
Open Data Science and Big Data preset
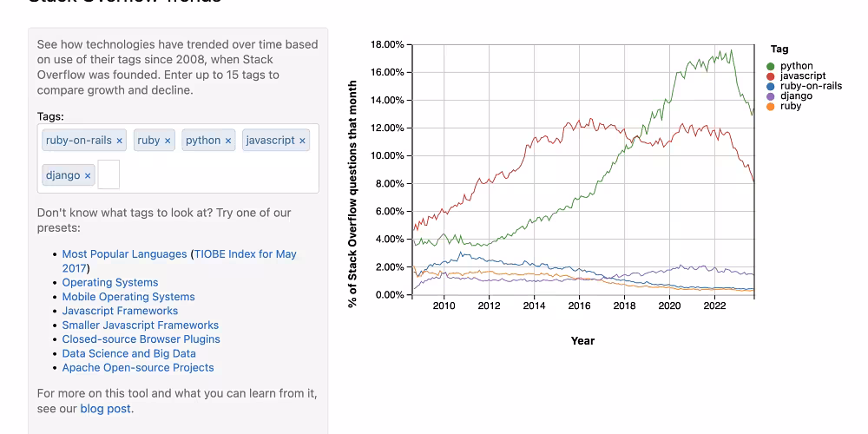pos(129,353)
